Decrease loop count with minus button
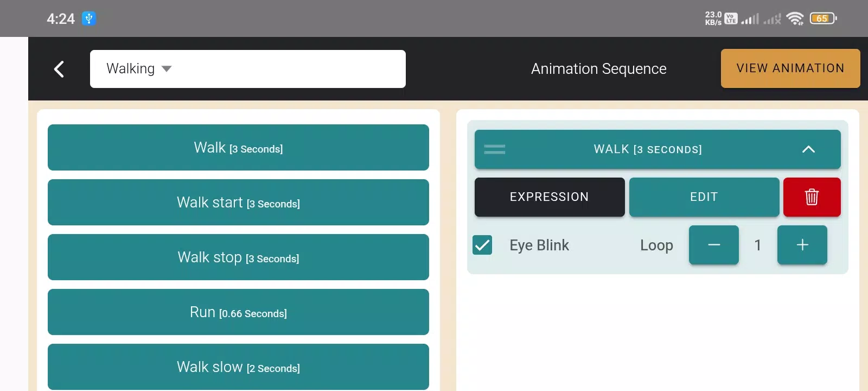The height and width of the screenshot is (391, 868). point(713,245)
